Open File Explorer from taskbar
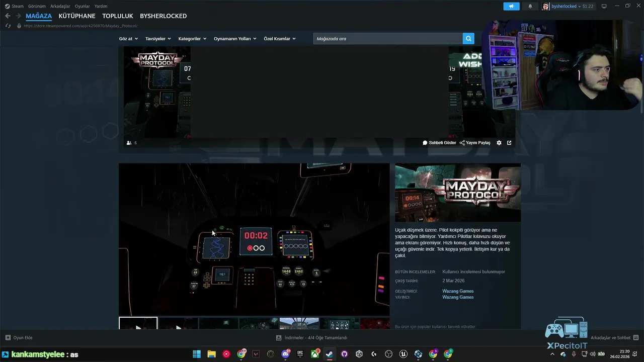The image size is (644, 362). tap(212, 354)
